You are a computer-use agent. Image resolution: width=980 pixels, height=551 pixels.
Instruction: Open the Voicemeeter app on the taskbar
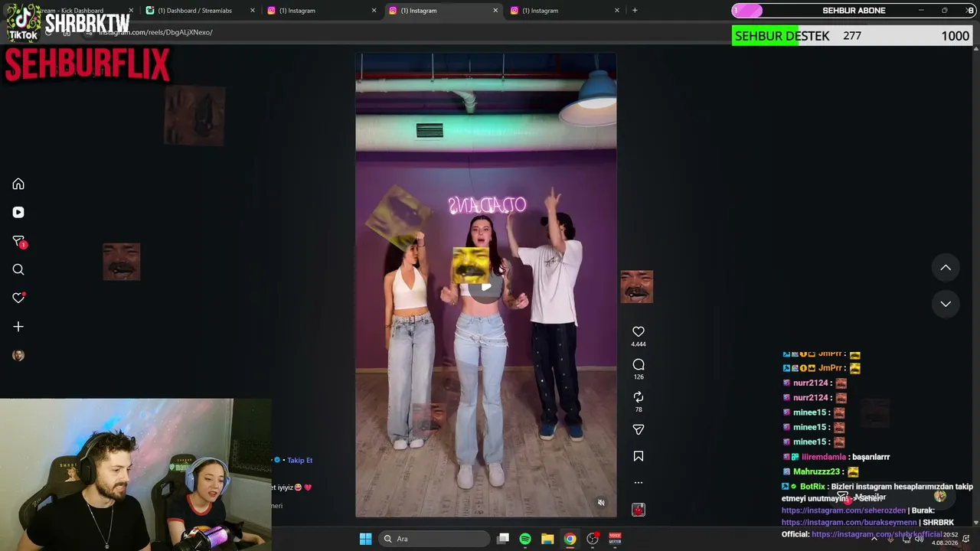pos(615,539)
